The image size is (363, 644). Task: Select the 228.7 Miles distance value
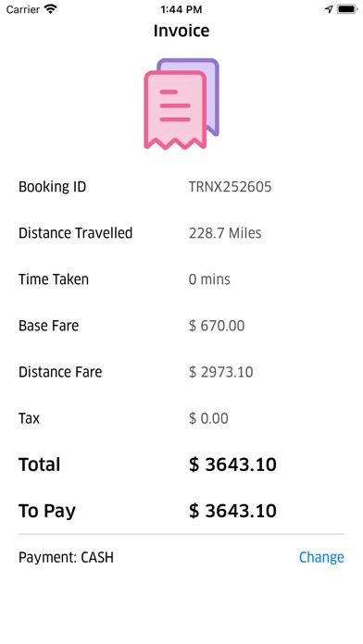coord(225,233)
